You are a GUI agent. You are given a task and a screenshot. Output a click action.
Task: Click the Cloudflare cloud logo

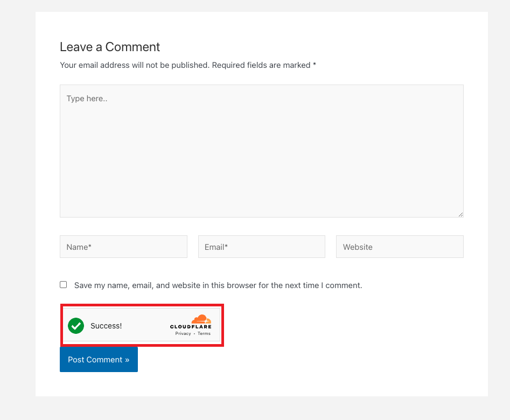(x=201, y=319)
